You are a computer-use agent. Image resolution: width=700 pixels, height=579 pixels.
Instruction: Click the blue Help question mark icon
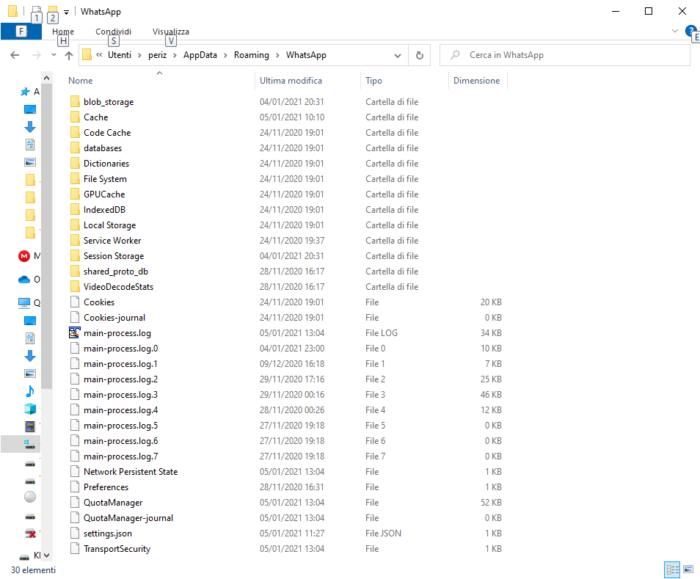pyautogui.click(x=691, y=31)
